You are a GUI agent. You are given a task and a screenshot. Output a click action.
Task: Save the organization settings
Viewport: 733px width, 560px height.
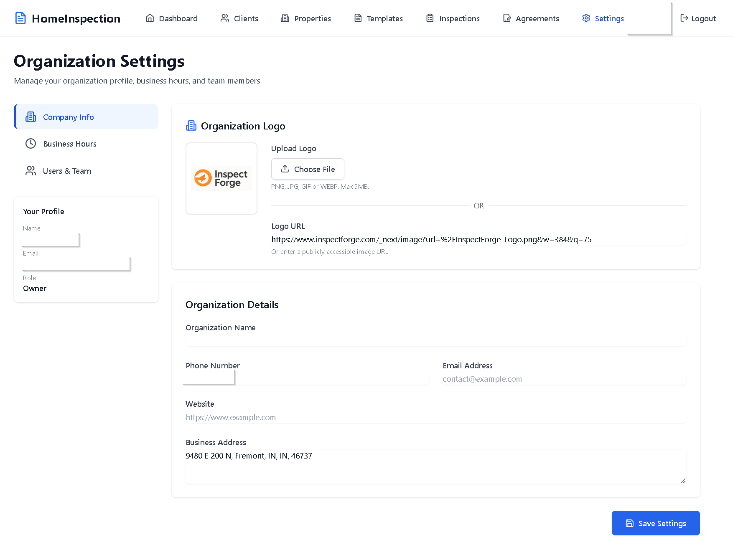click(x=655, y=523)
